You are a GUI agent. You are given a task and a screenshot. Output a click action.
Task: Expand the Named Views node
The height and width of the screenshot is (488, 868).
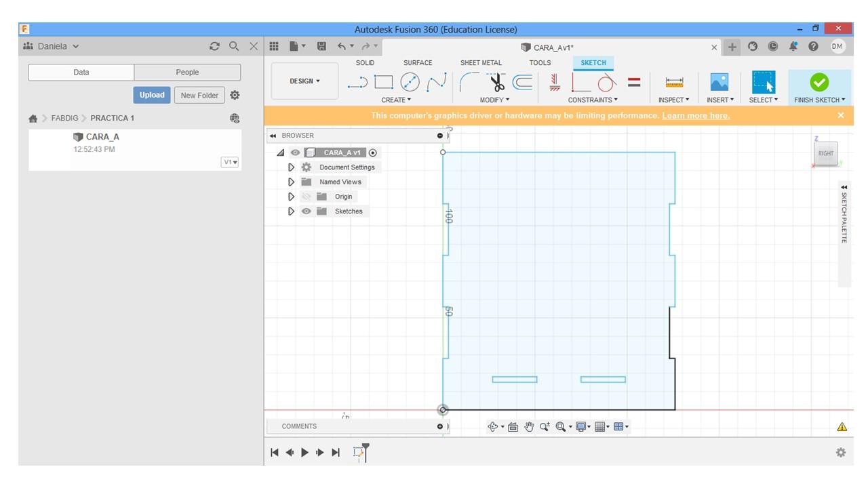pyautogui.click(x=292, y=182)
